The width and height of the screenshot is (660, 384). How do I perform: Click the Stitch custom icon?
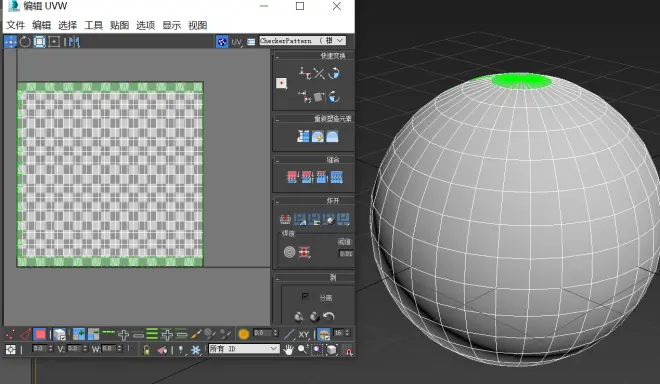(336, 177)
